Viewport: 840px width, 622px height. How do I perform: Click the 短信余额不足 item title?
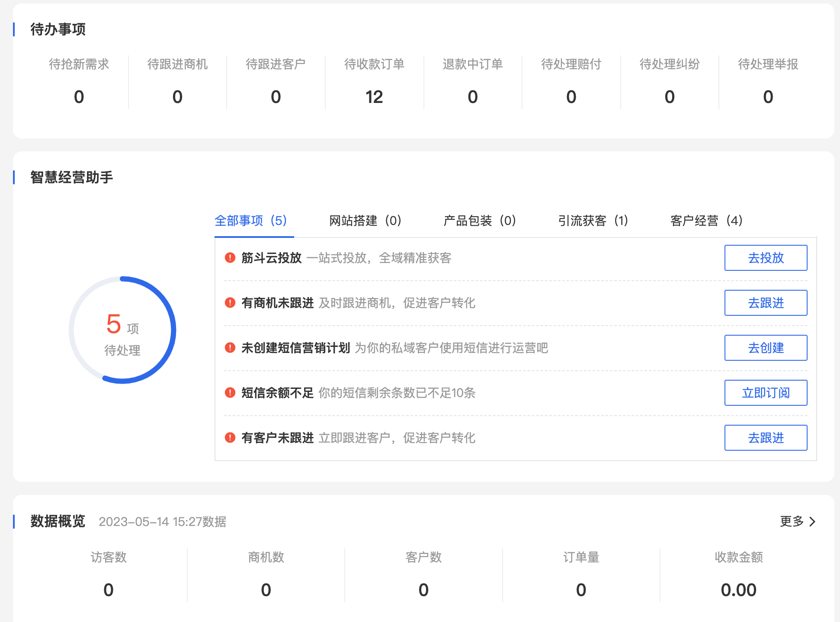(277, 393)
